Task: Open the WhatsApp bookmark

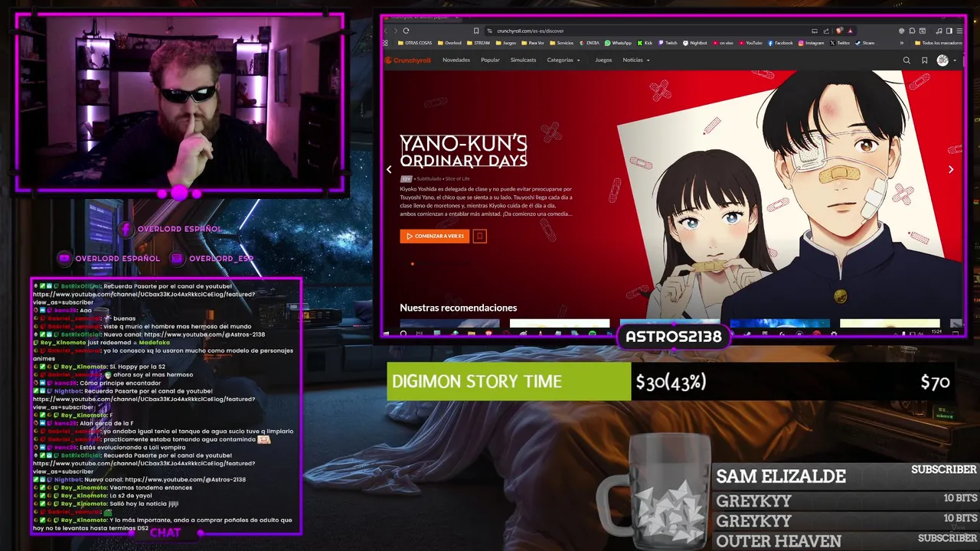Action: click(619, 43)
